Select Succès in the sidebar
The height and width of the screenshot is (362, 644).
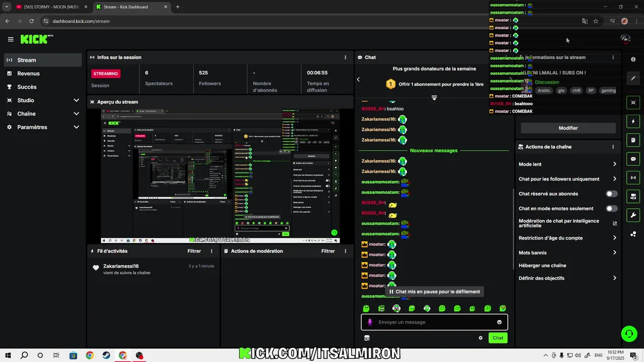pyautogui.click(x=43, y=87)
